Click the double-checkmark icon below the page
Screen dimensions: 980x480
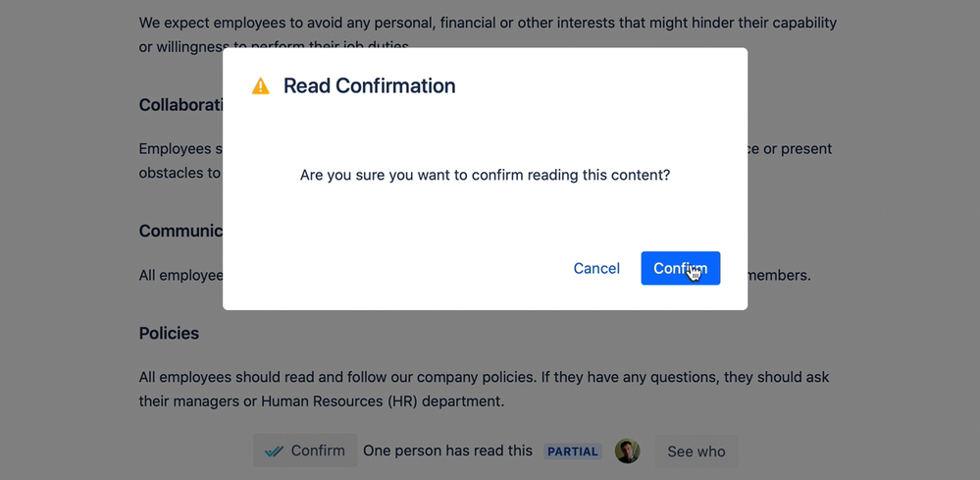tap(274, 451)
